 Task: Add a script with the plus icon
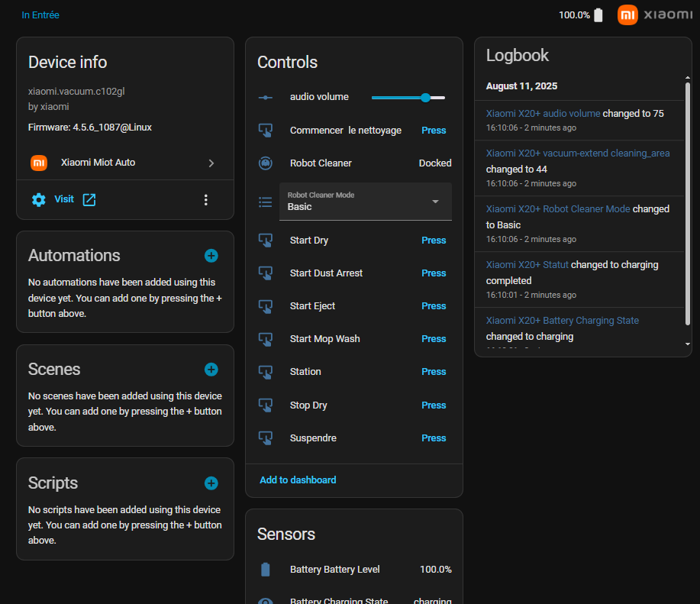[x=211, y=483]
